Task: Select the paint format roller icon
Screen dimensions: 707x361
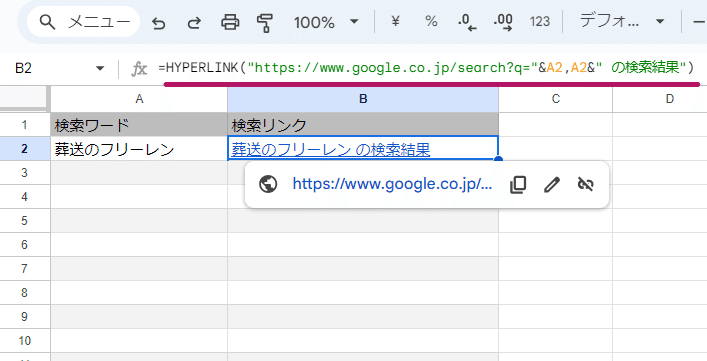Action: [265, 23]
